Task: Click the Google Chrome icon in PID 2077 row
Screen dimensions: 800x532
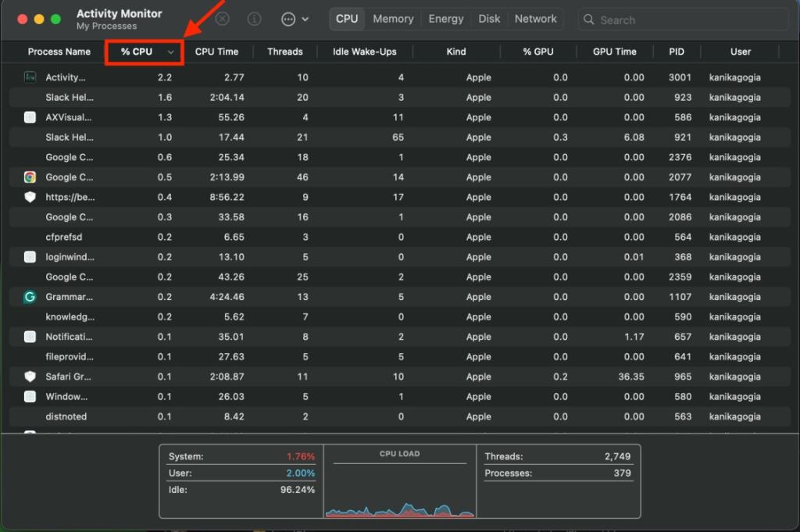Action: pyautogui.click(x=30, y=177)
